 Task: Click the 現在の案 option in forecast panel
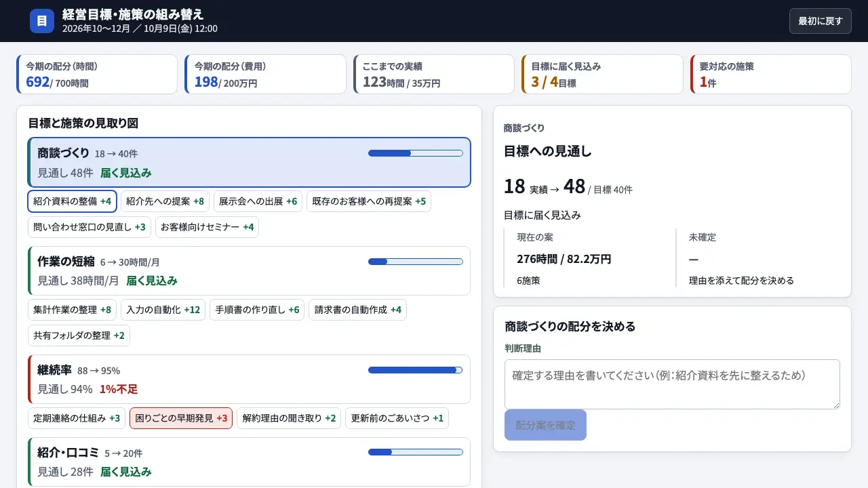[587, 258]
